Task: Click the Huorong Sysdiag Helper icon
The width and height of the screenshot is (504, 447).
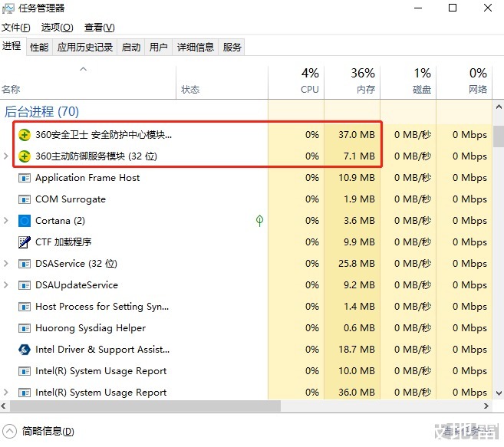Action: [x=25, y=328]
